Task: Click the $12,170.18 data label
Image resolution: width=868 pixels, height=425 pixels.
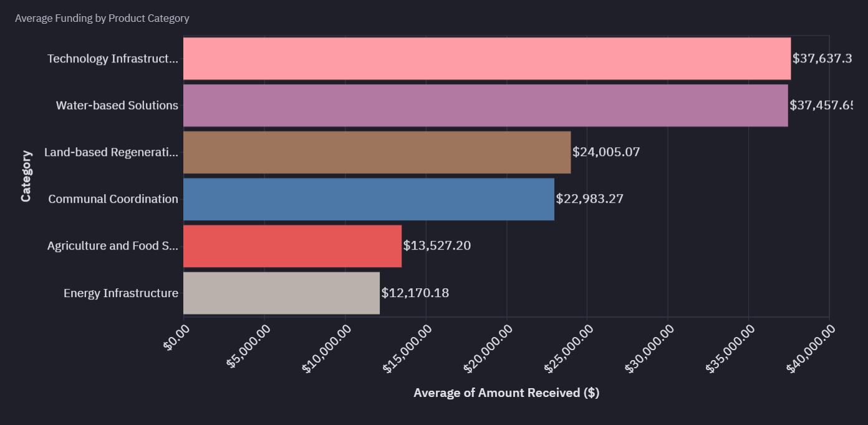Action: [415, 293]
